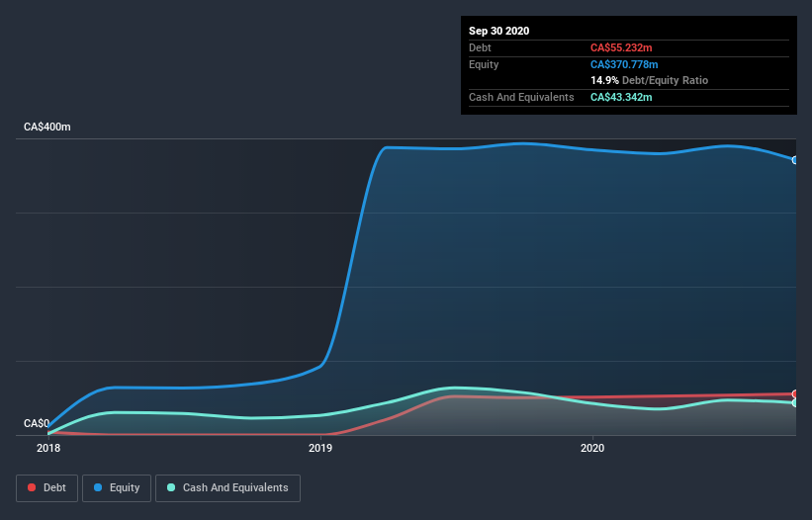This screenshot has height=520, width=812.
Task: Click the 14.9% Debt/Equity Ratio text
Action: coord(649,80)
